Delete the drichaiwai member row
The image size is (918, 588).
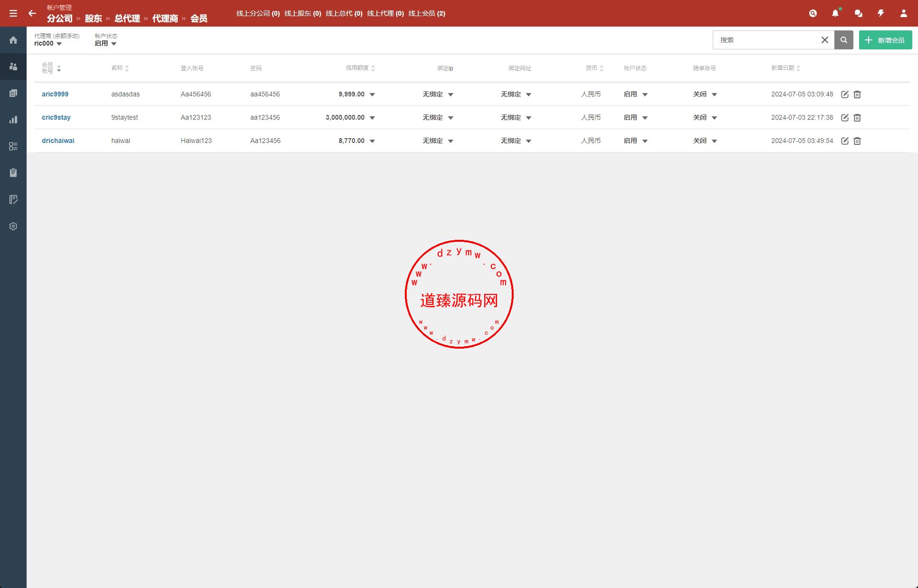(857, 141)
